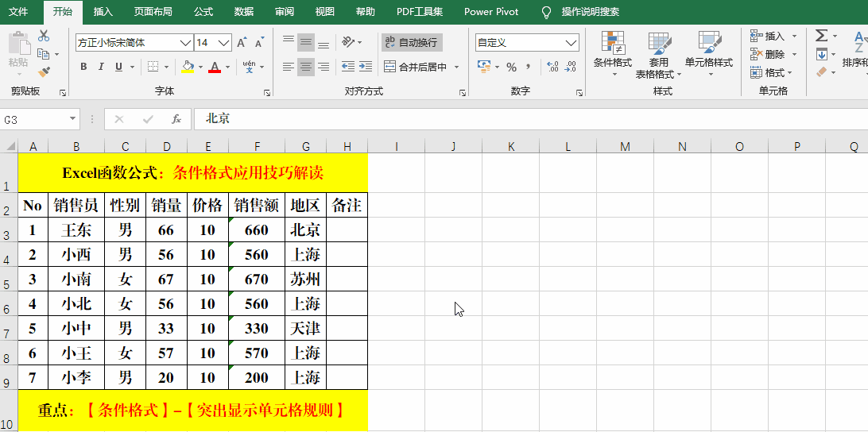Switch to the 数据 tab
Image resolution: width=868 pixels, height=432 pixels.
pyautogui.click(x=244, y=12)
